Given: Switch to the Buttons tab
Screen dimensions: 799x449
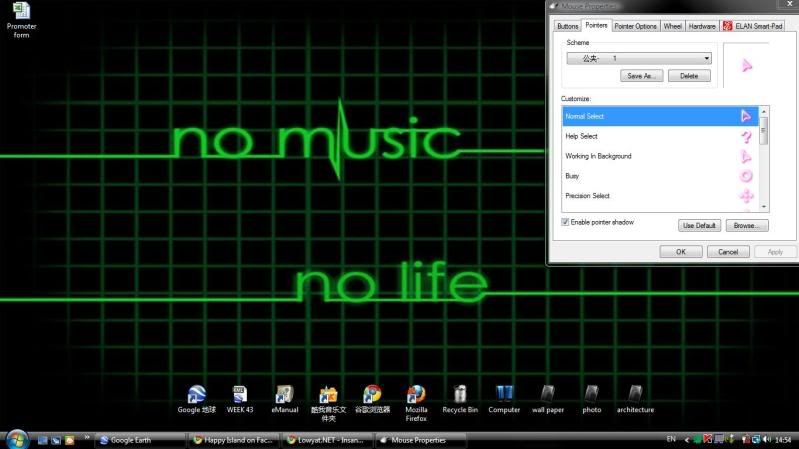Looking at the screenshot, I should (567, 26).
